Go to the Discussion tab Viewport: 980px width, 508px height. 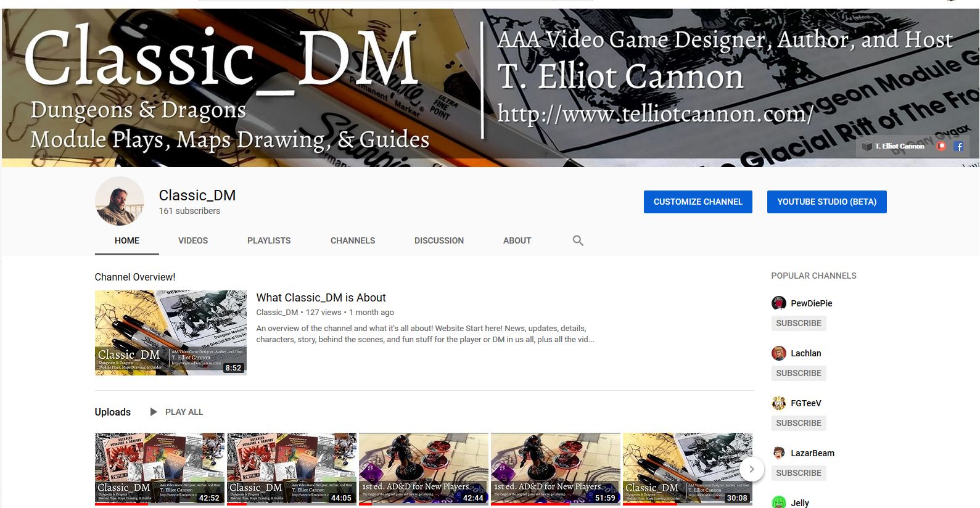tap(439, 240)
